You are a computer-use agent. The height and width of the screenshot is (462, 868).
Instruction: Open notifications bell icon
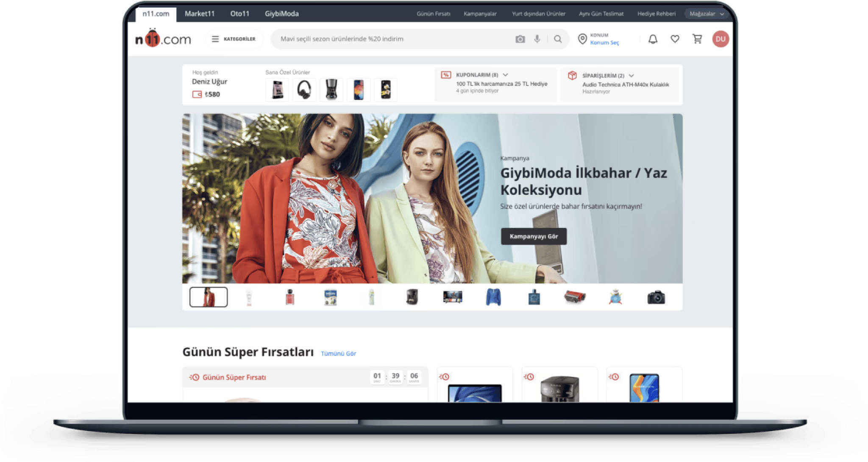tap(653, 39)
